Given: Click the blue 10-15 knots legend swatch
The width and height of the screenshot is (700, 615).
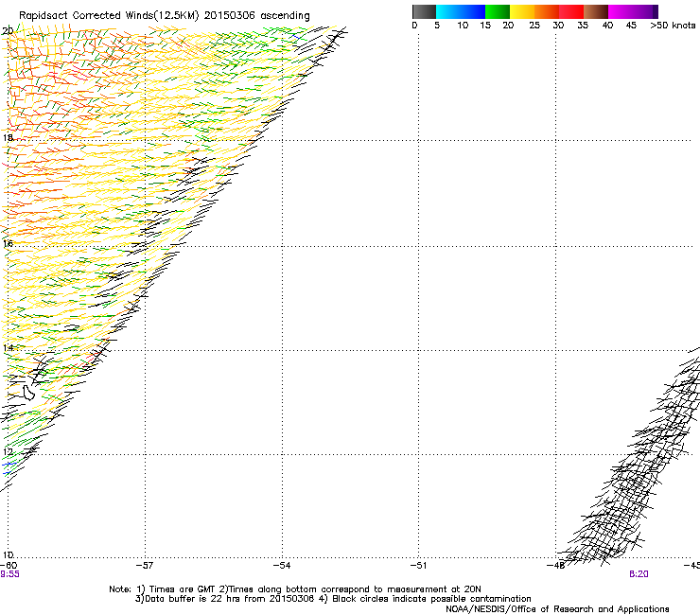Looking at the screenshot, I should (x=473, y=11).
